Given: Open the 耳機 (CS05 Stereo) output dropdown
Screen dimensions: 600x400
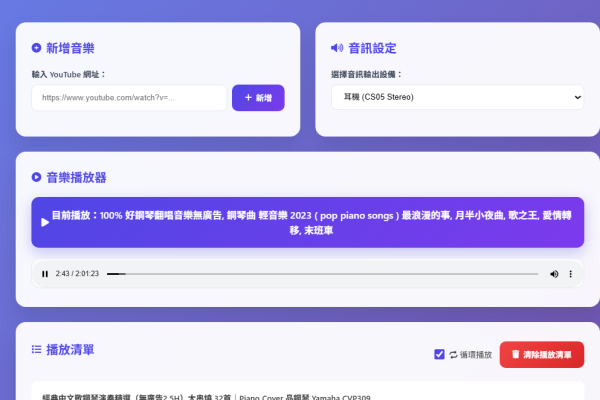Looking at the screenshot, I should (457, 97).
